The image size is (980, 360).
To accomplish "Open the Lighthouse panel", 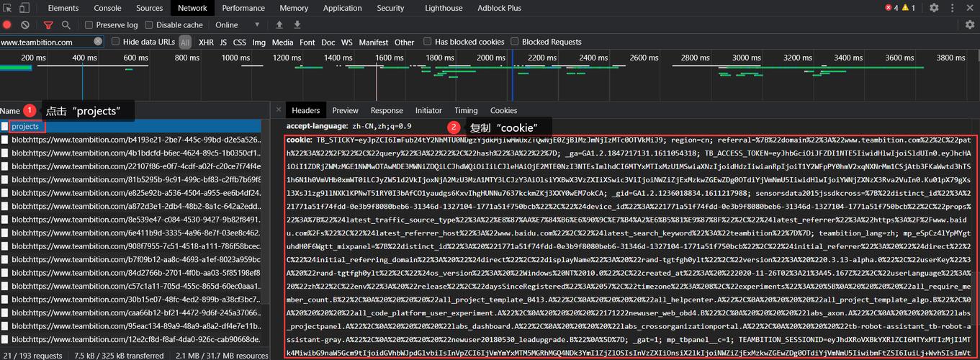I will click(444, 8).
